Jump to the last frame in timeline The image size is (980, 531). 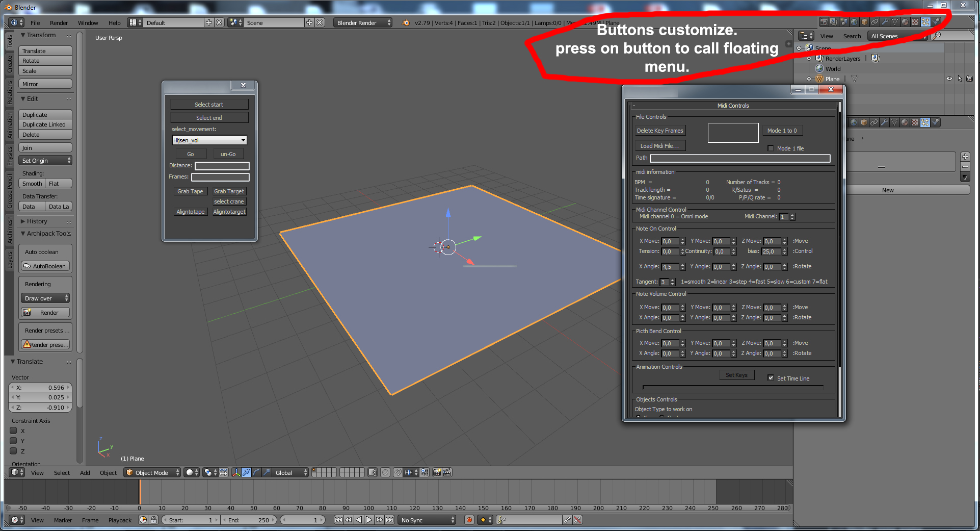click(x=389, y=520)
